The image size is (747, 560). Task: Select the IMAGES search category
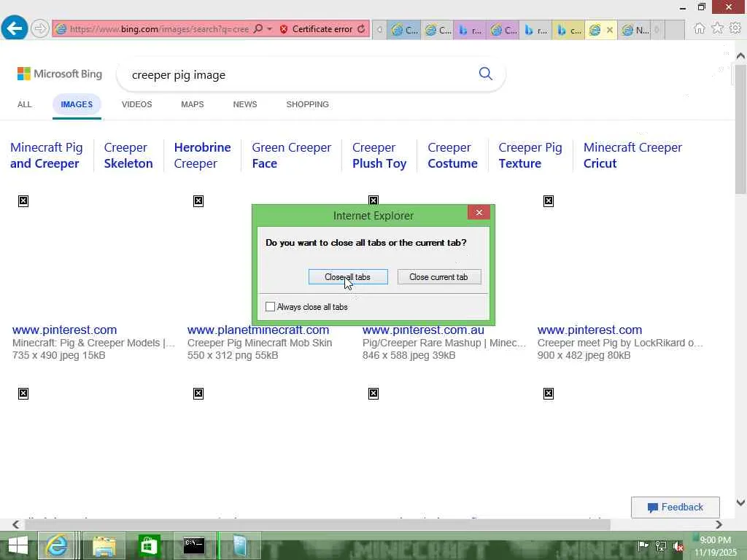(77, 104)
